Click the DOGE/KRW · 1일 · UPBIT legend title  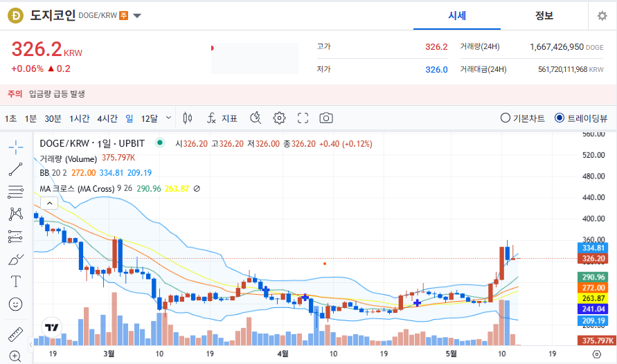(92, 143)
